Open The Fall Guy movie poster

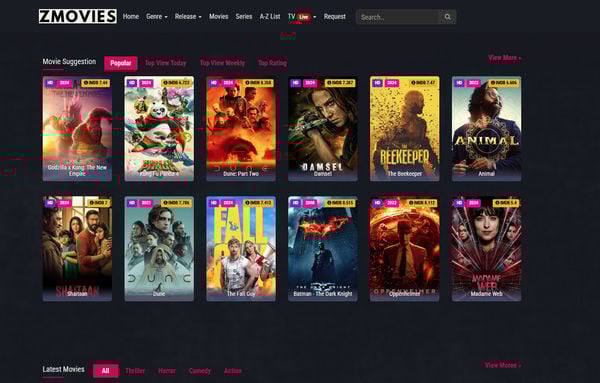point(241,249)
